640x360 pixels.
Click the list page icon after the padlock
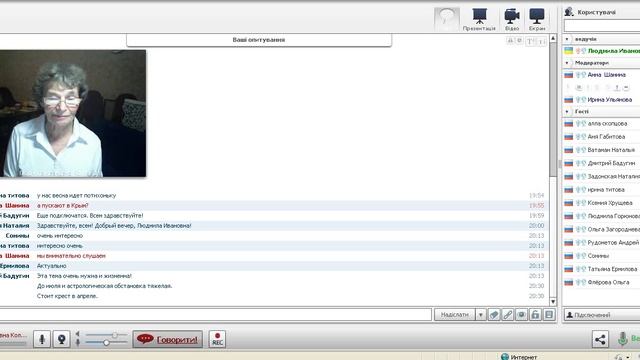[x=549, y=315]
